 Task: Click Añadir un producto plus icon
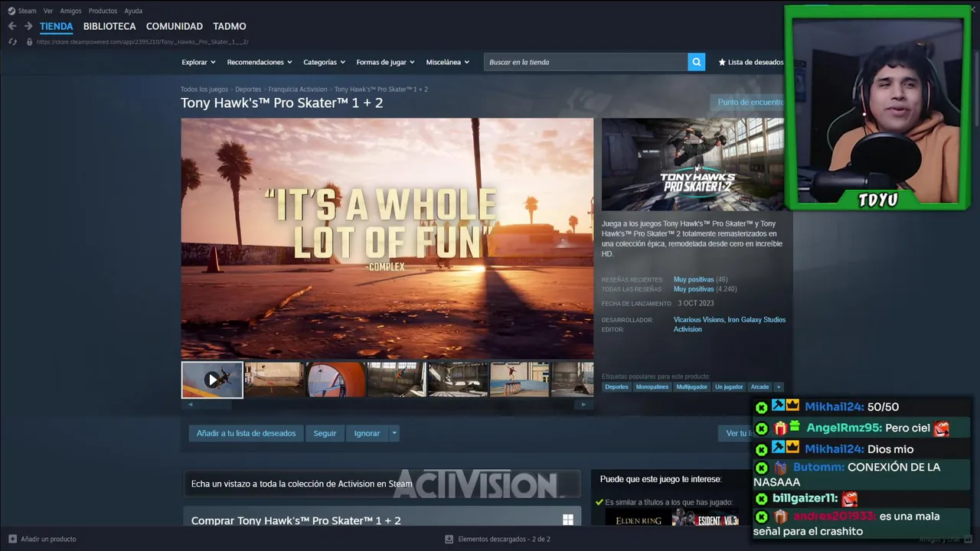(x=12, y=539)
